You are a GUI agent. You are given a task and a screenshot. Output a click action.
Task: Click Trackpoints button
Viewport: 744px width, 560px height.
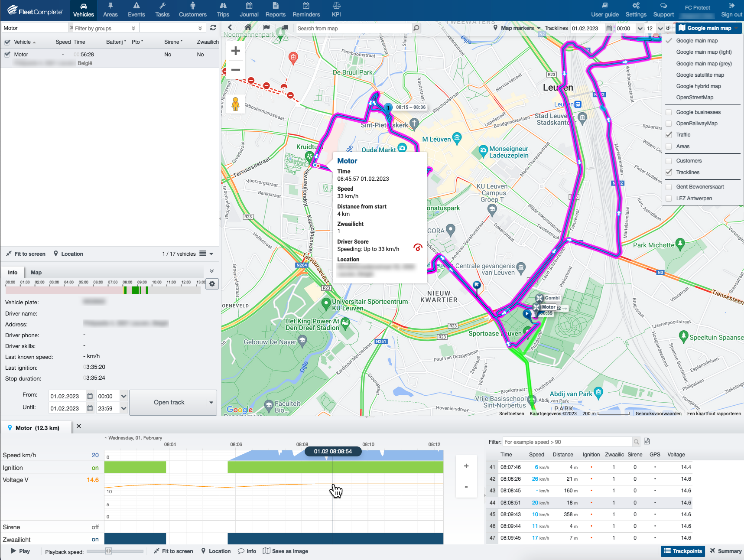coord(683,551)
